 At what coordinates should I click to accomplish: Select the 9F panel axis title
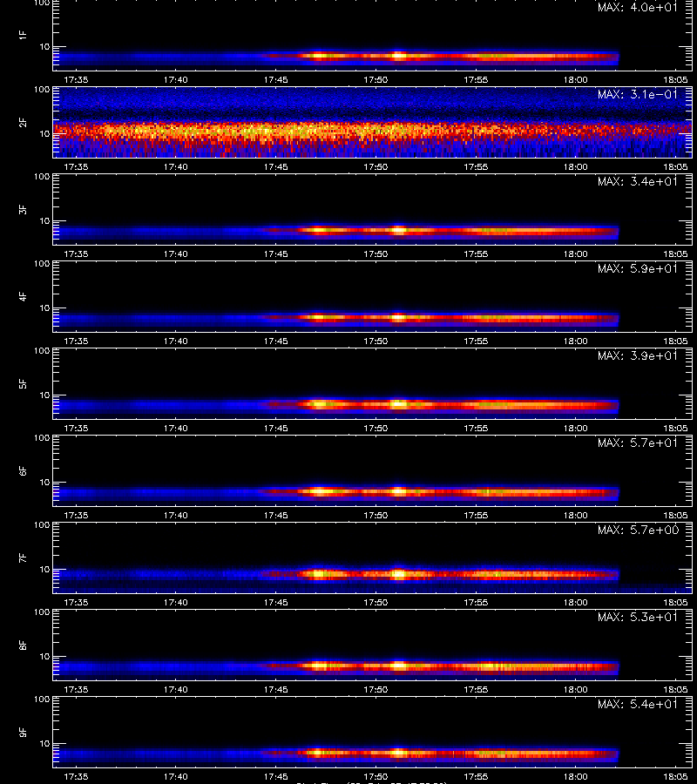click(23, 733)
